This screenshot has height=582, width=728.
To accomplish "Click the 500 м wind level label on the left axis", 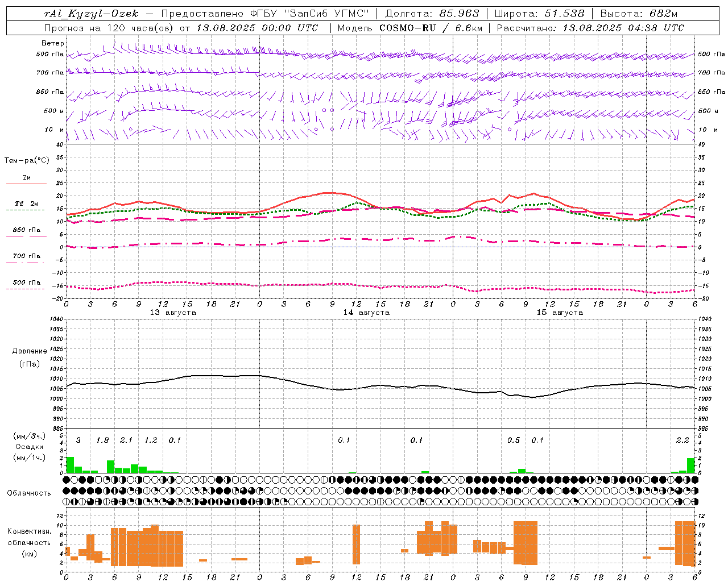I will pos(54,111).
